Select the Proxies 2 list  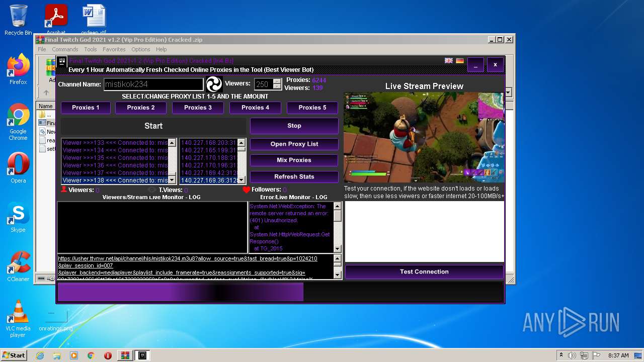coord(141,108)
